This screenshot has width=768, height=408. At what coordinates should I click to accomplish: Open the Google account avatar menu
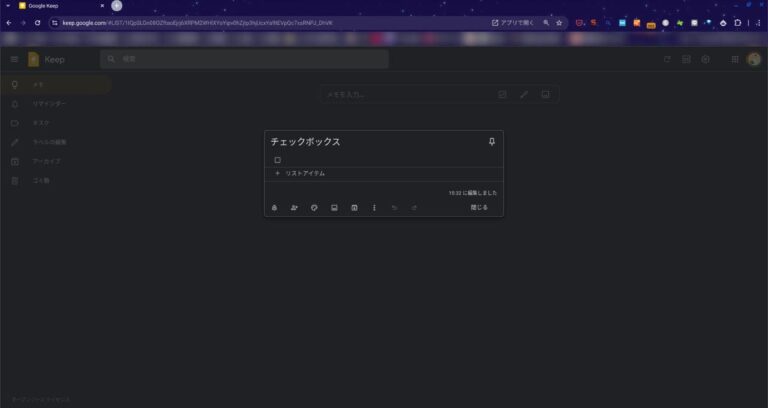[754, 59]
